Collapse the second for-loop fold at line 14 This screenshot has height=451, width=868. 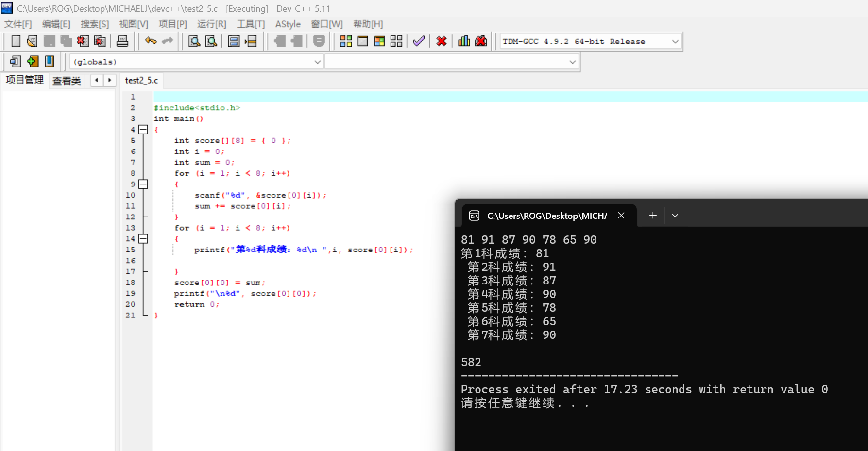[143, 239]
